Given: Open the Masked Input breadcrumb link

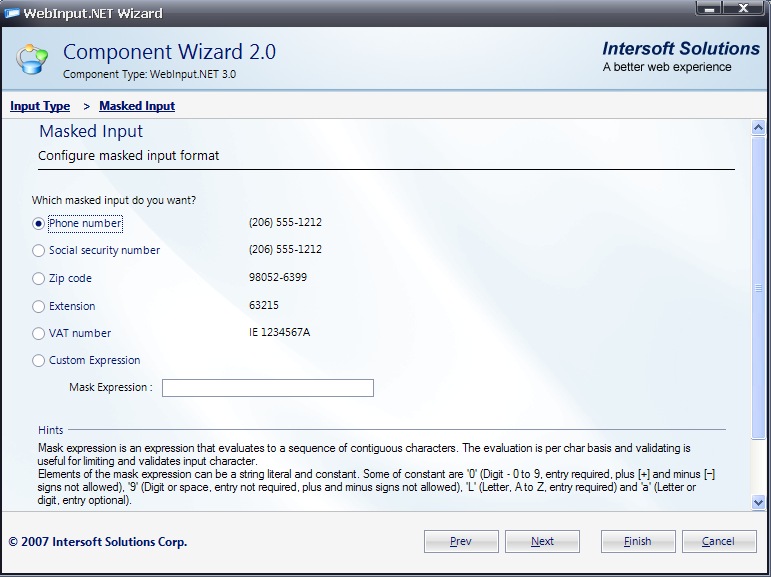Looking at the screenshot, I should (137, 106).
